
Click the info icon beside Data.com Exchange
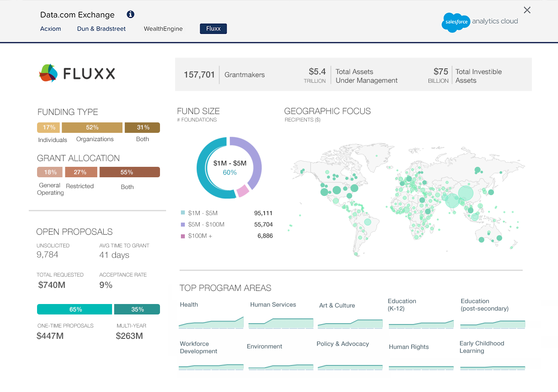click(130, 14)
